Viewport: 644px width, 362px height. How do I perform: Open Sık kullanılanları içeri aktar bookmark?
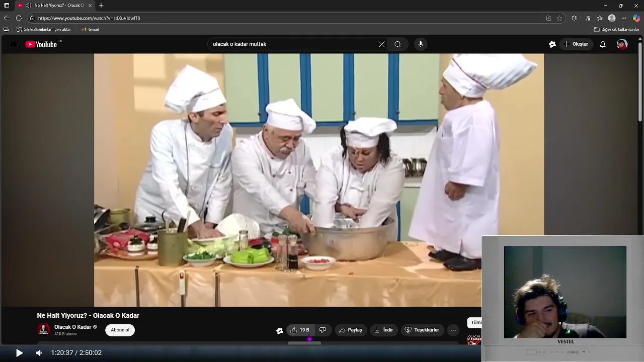click(x=44, y=30)
